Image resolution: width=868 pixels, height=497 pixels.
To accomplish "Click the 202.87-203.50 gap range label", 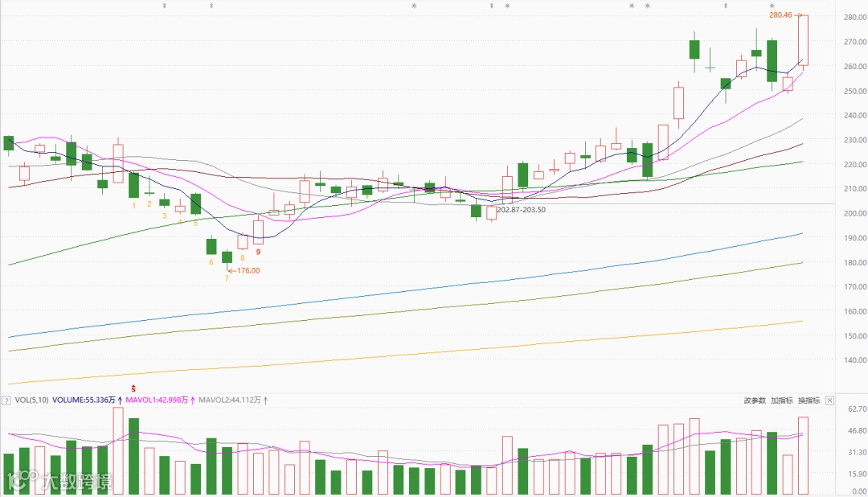I will click(521, 210).
